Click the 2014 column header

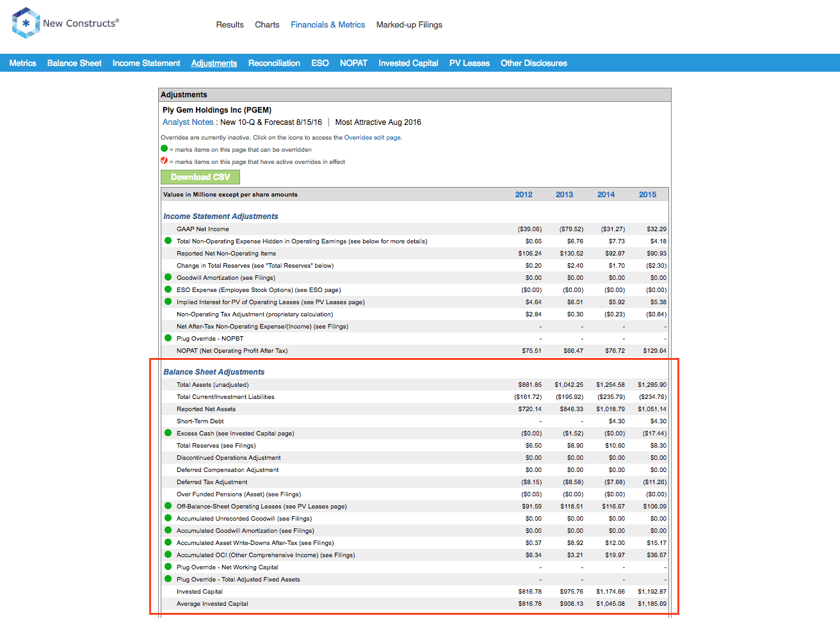click(606, 195)
